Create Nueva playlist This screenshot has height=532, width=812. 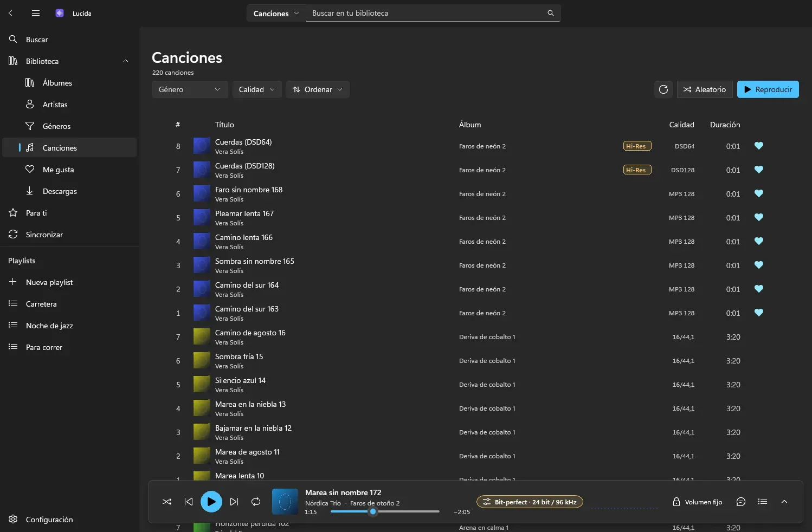(69, 282)
